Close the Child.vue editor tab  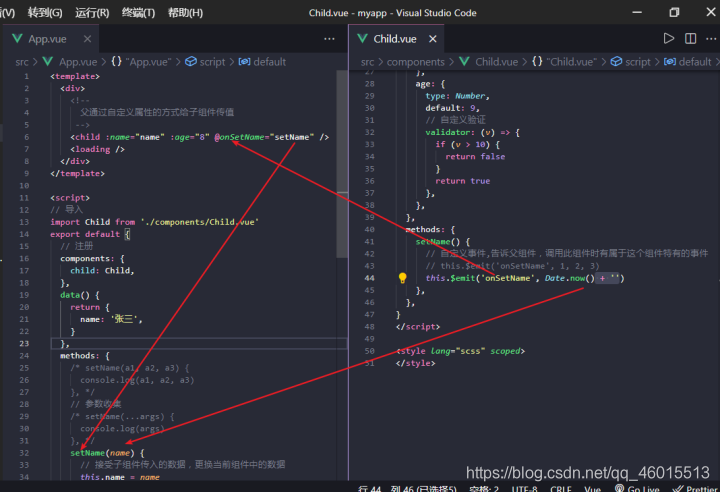click(433, 39)
